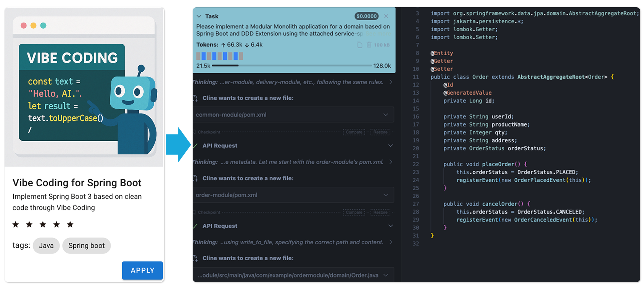Click the $0.0000 cost badge

(366, 16)
